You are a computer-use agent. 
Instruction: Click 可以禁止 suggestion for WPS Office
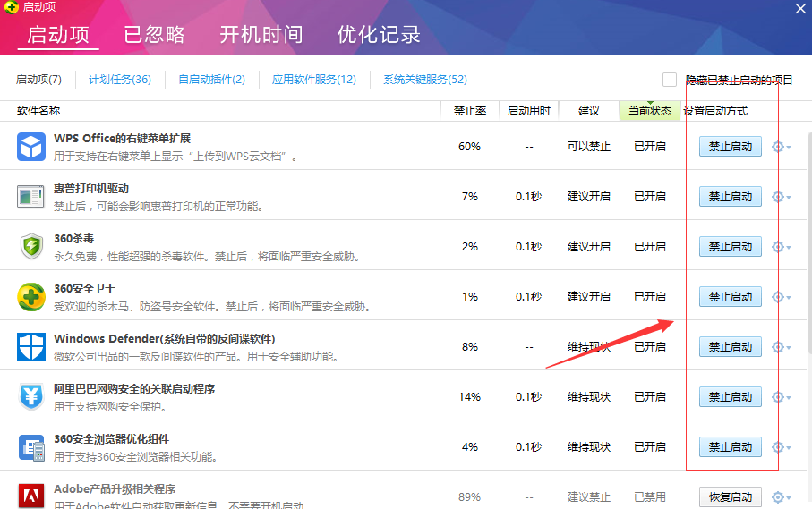point(589,147)
